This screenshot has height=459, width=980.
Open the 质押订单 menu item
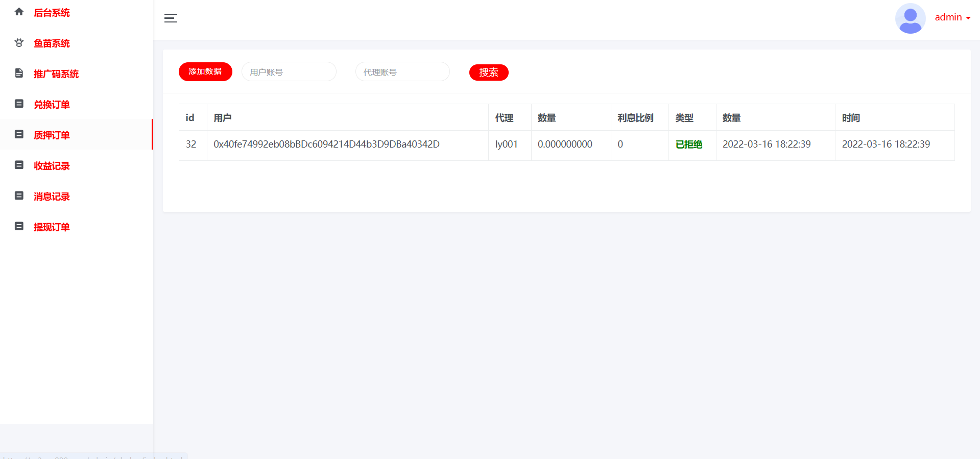52,135
